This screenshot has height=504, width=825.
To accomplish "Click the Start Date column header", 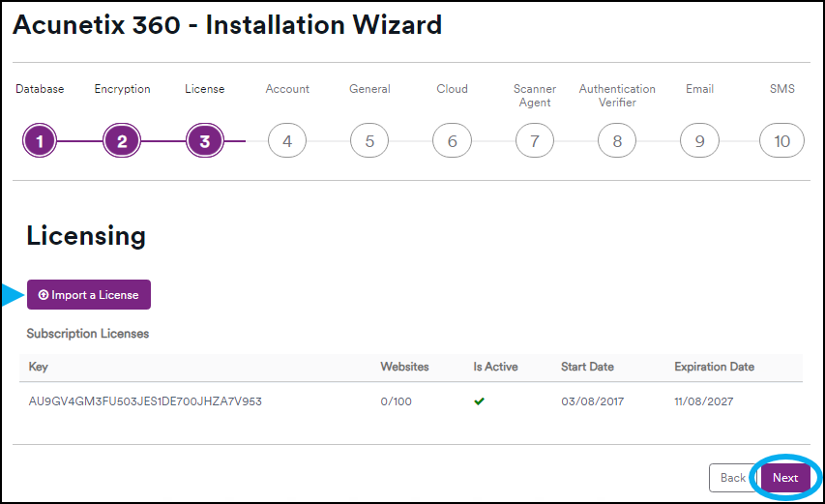I will coord(587,367).
